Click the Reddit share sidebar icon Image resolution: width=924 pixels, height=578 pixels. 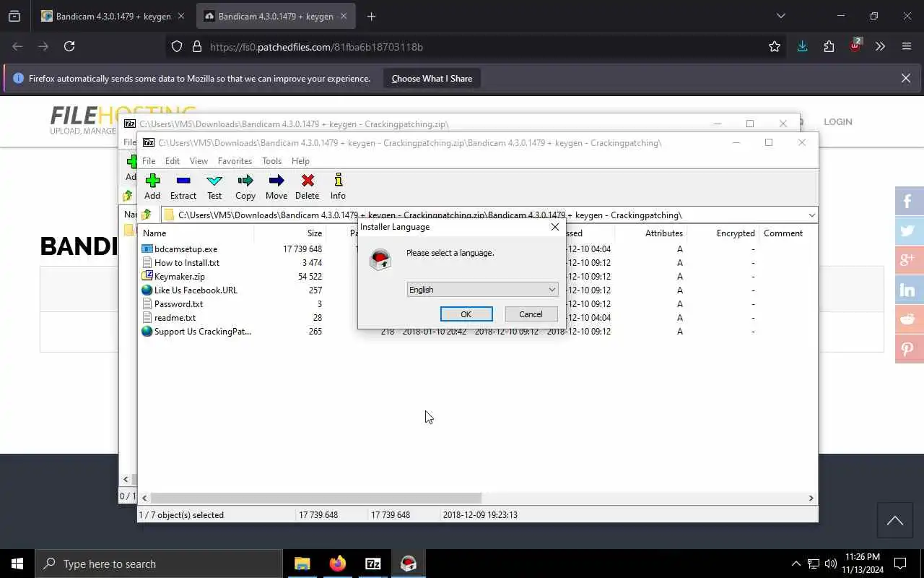[909, 319]
